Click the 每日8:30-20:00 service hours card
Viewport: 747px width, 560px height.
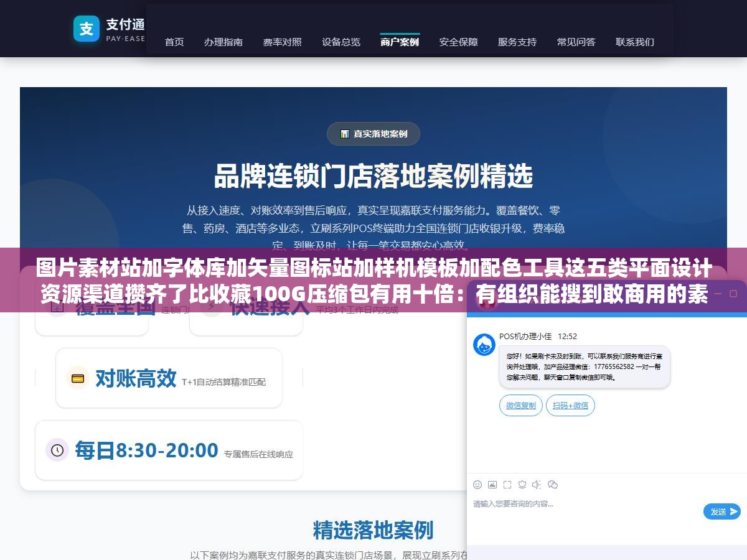[169, 450]
